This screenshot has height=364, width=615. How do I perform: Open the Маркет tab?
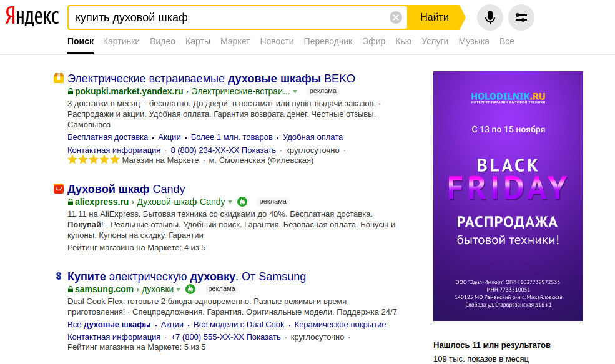[x=235, y=41]
